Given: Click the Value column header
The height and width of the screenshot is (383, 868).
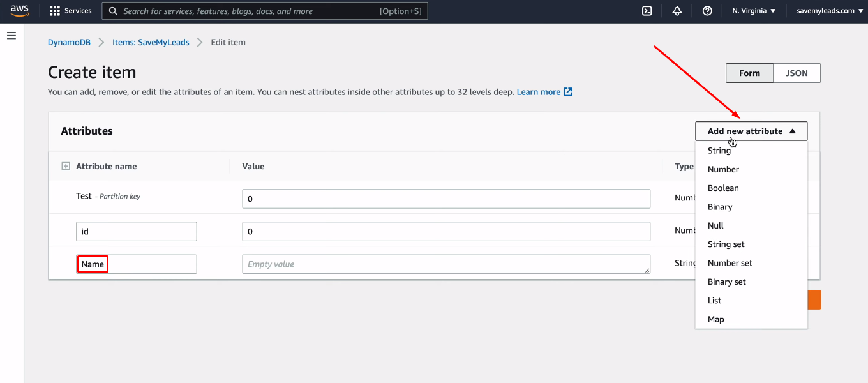Looking at the screenshot, I should pyautogui.click(x=253, y=166).
